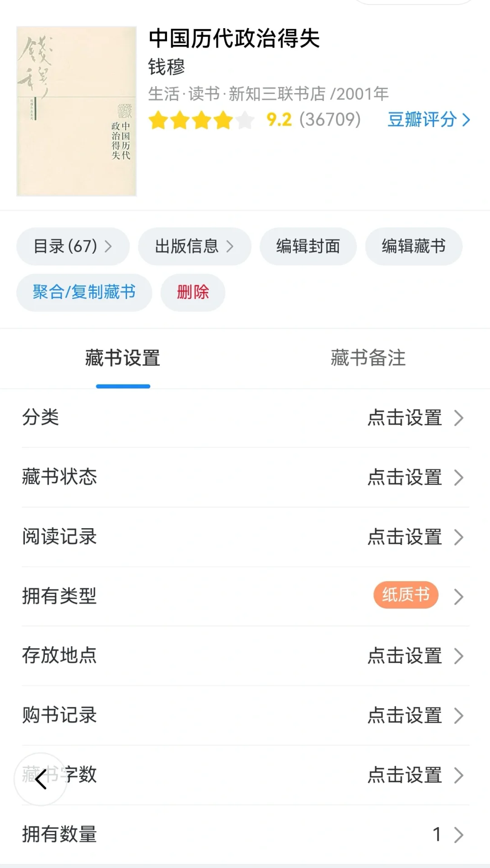Tap the orange 纸质书 tag
This screenshot has width=490, height=868.
coord(406,595)
